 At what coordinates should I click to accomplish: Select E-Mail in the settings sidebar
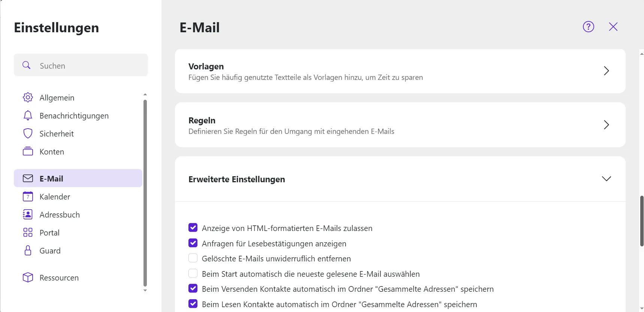point(51,178)
